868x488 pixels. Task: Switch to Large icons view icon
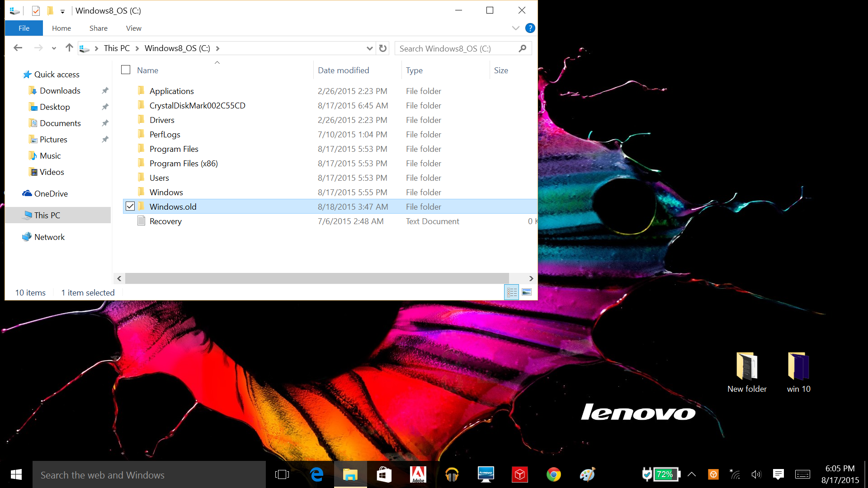pyautogui.click(x=527, y=292)
